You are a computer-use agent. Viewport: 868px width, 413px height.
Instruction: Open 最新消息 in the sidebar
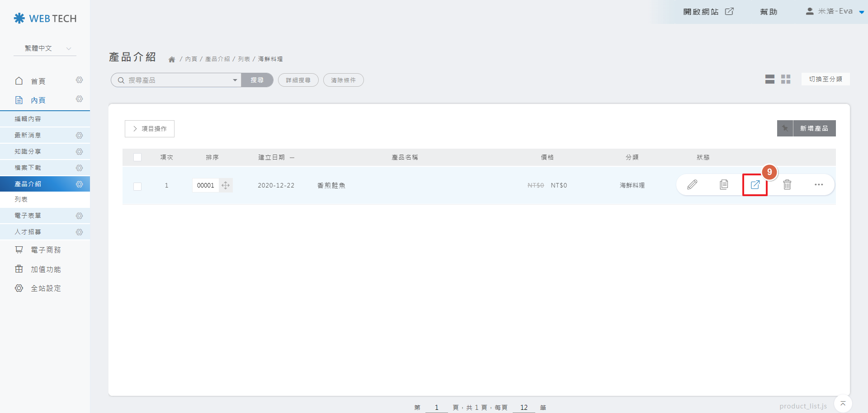click(28, 135)
